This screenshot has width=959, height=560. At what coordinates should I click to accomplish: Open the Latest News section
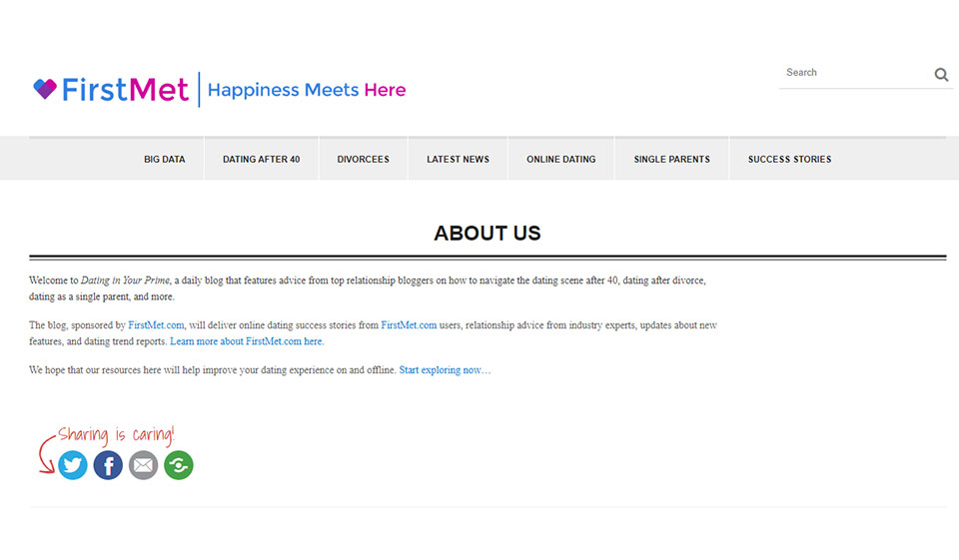pos(458,159)
